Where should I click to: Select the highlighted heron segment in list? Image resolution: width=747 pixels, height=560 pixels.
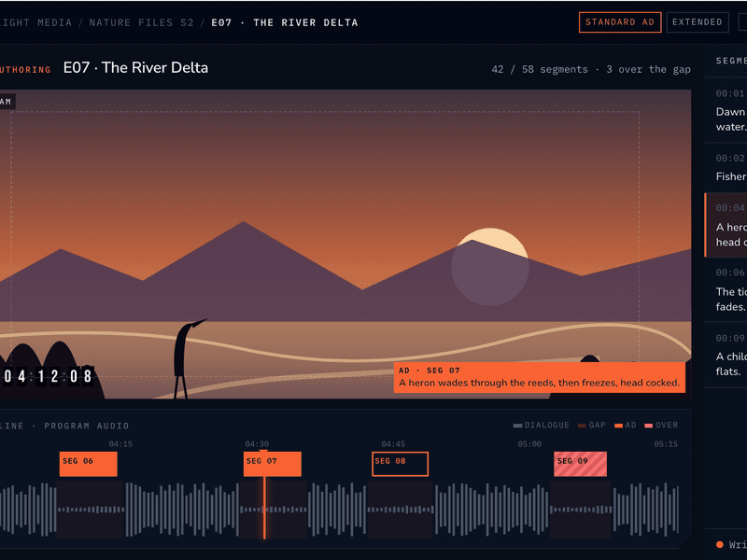pyautogui.click(x=726, y=225)
